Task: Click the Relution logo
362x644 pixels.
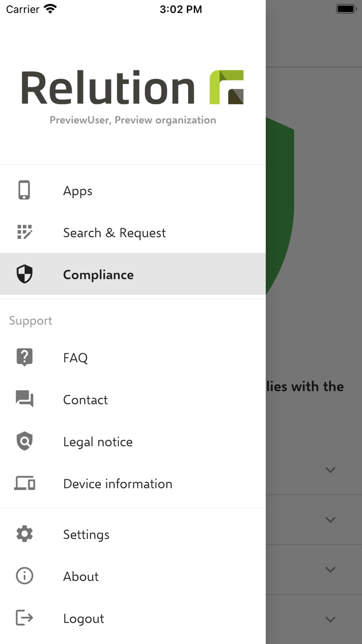Action: [132, 87]
